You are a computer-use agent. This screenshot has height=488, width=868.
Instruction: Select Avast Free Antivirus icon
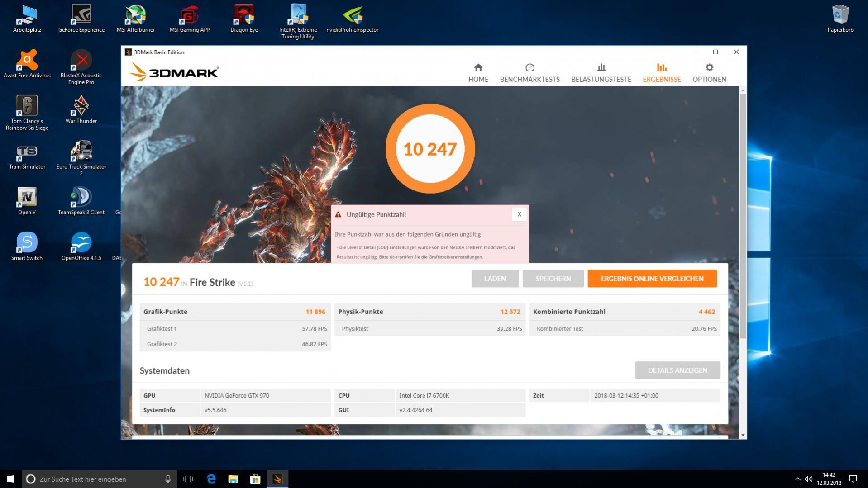(x=27, y=64)
